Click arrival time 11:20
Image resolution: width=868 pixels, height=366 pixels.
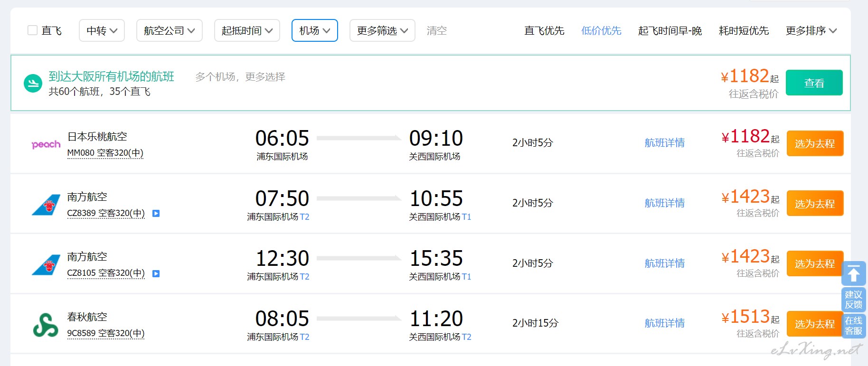[436, 319]
